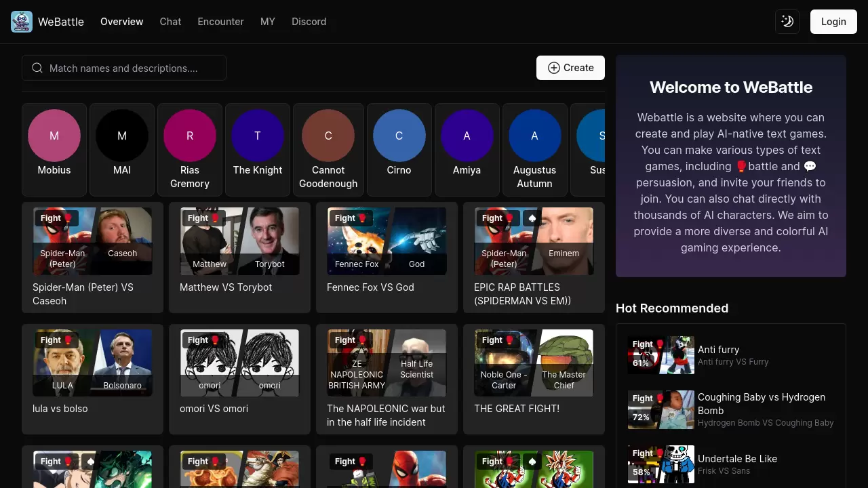Open The Knight character avatar
The width and height of the screenshot is (868, 488).
point(258,136)
